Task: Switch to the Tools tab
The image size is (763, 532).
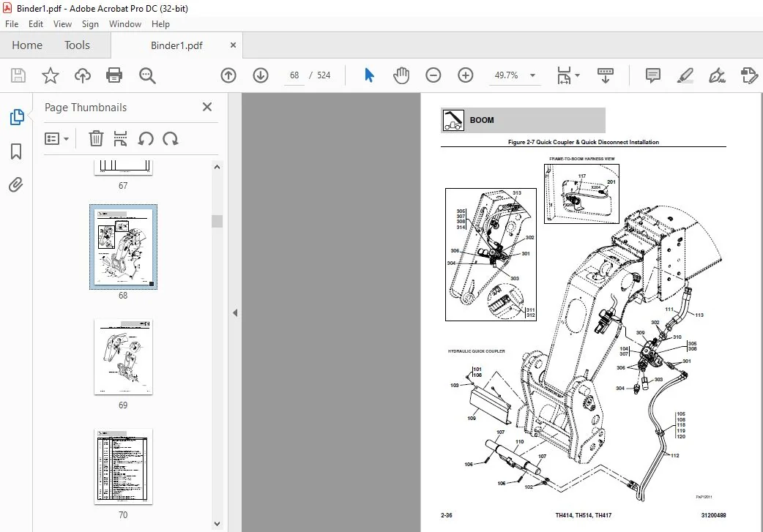Action: (x=78, y=45)
